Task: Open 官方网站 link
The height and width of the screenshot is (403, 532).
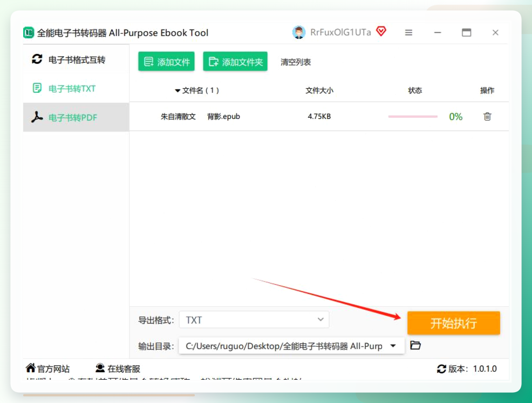Action: click(48, 368)
